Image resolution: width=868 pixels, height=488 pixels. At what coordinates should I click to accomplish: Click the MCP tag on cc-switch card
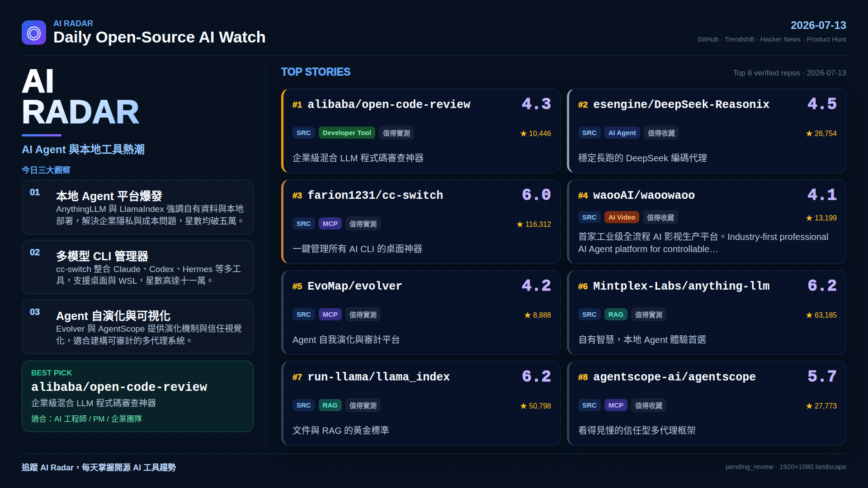(x=330, y=224)
